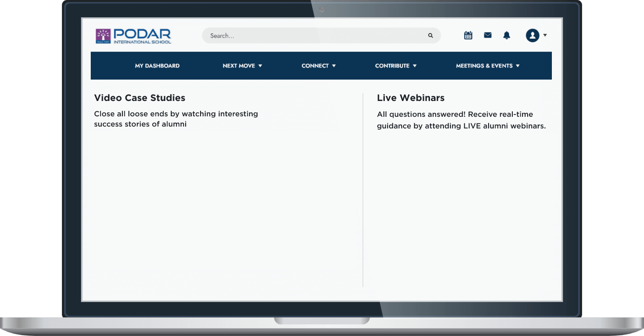Click inside the Search text field
Image resolution: width=644 pixels, height=336 pixels.
(x=316, y=35)
